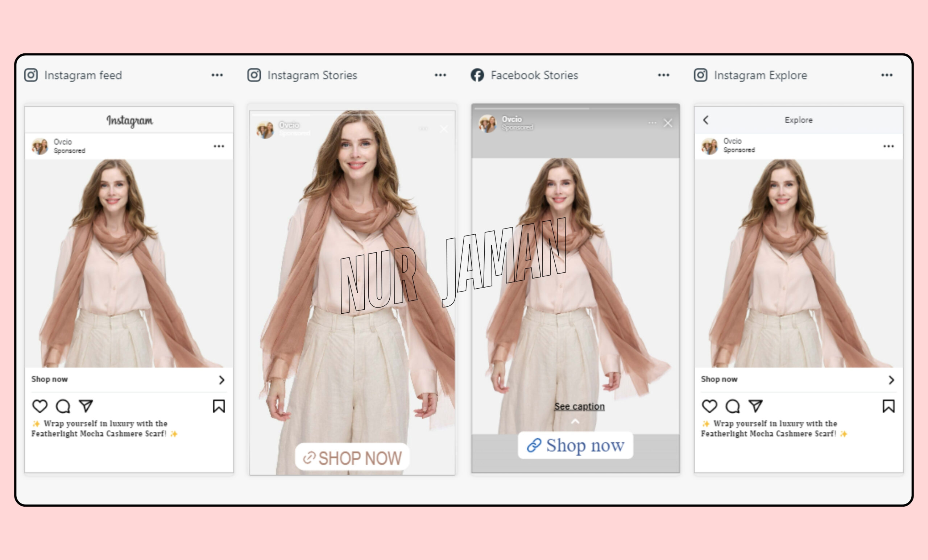Click Shop now chevron in Instagram Explore
928x560 pixels.
click(x=891, y=380)
